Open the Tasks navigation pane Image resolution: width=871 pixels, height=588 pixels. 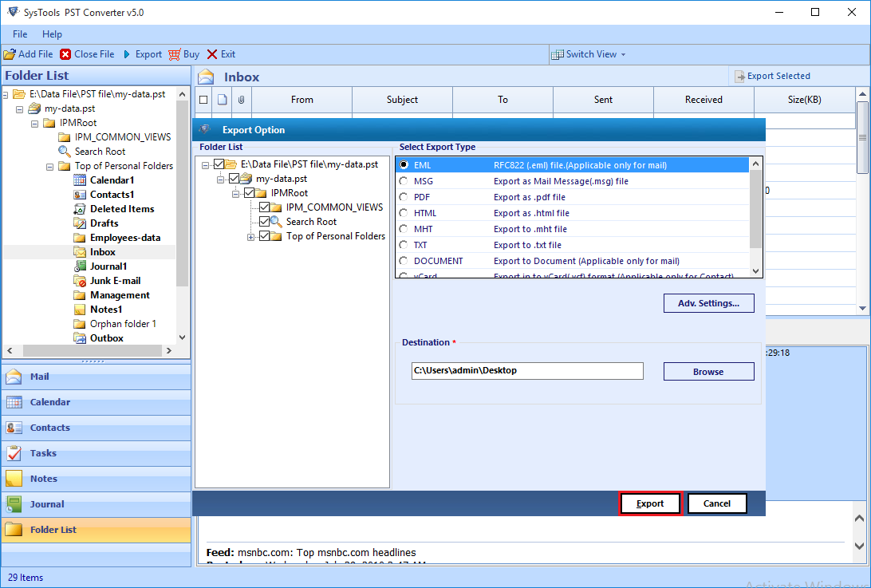click(x=43, y=453)
